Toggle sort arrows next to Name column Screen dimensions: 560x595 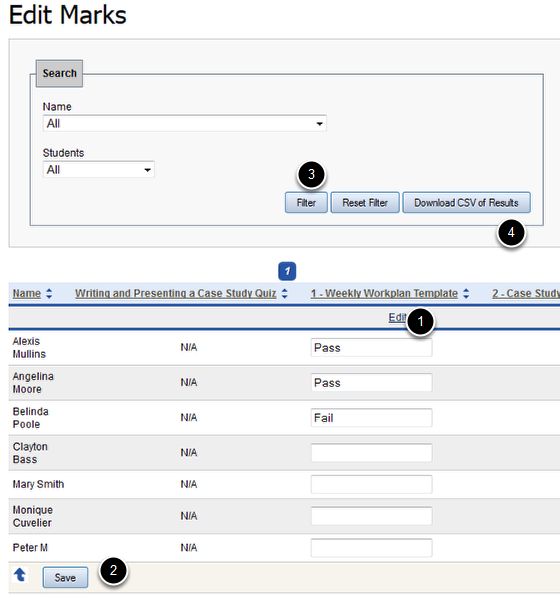pos(49,293)
